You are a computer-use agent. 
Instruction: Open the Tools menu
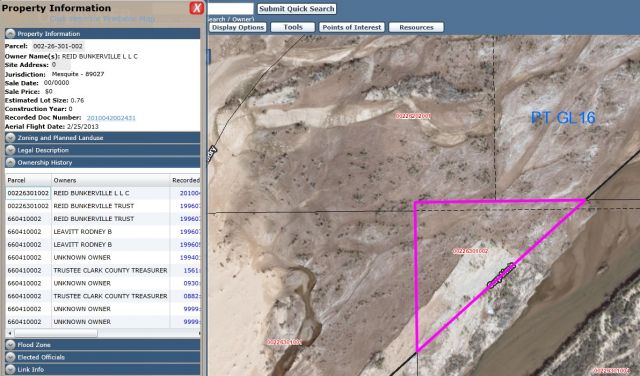(293, 27)
